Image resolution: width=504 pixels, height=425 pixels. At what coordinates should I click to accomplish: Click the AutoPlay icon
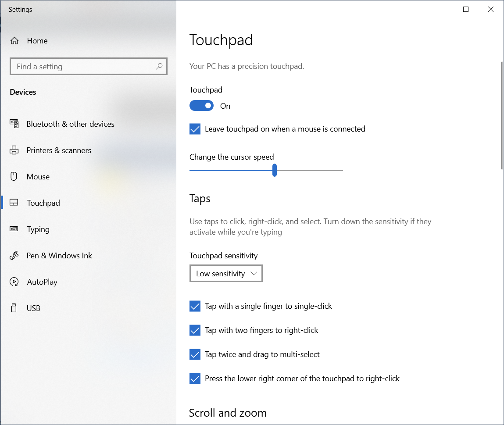[14, 282]
